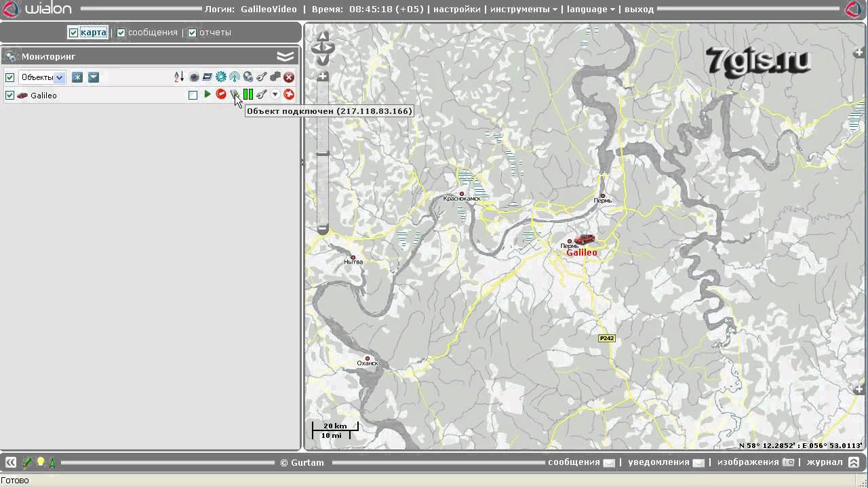Remove Galileo using red icon at row end

coord(289,95)
